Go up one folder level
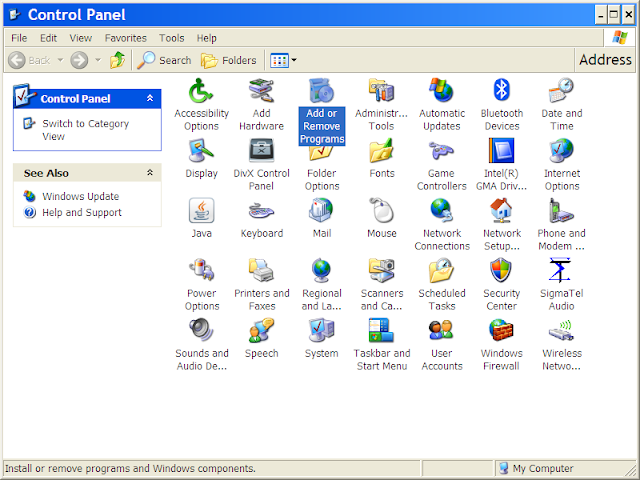Viewport: 640px width, 480px height. (x=118, y=60)
